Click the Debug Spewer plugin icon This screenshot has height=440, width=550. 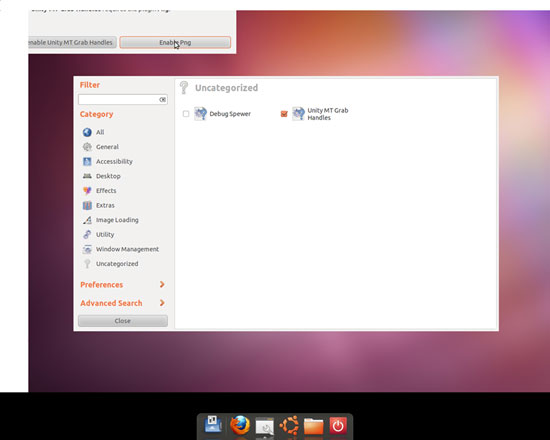click(200, 114)
